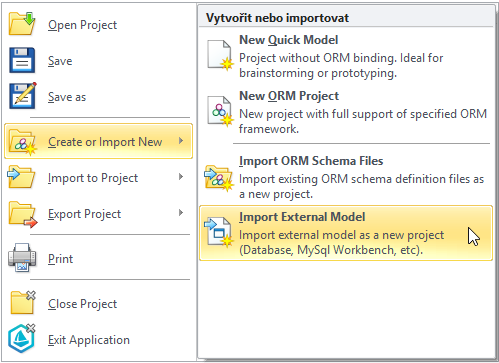499x363 pixels.
Task: Click the Import ORM Schema Files folder icon
Action: [x=219, y=178]
